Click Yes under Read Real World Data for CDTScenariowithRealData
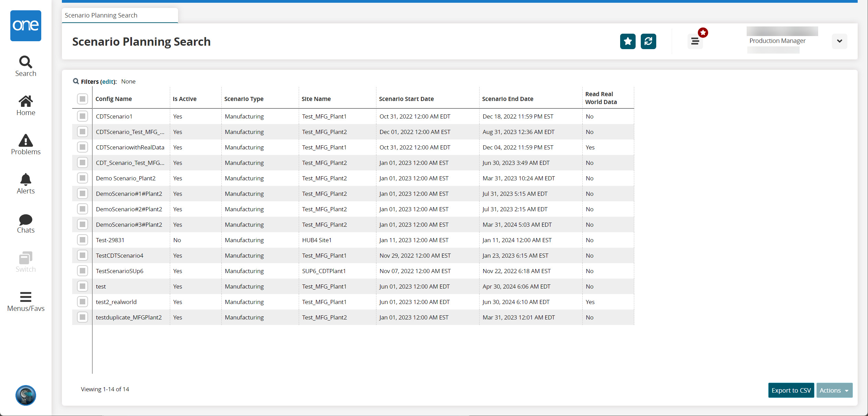The width and height of the screenshot is (868, 416). [x=590, y=147]
